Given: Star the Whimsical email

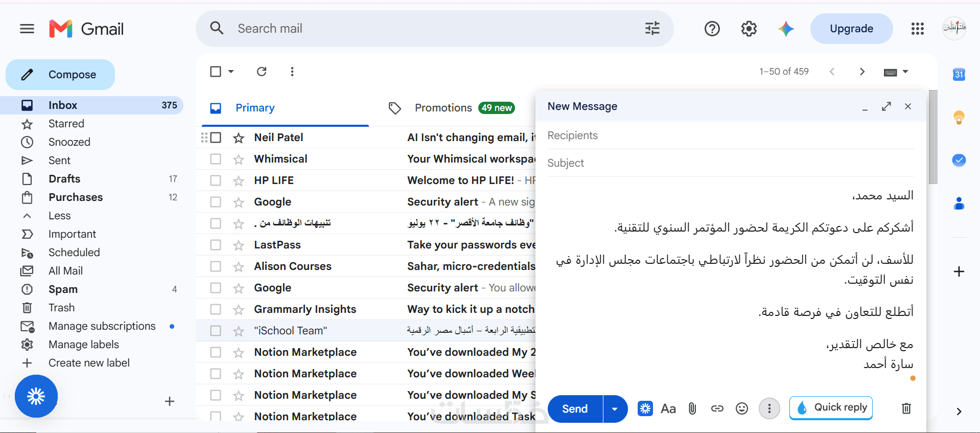Looking at the screenshot, I should (239, 159).
